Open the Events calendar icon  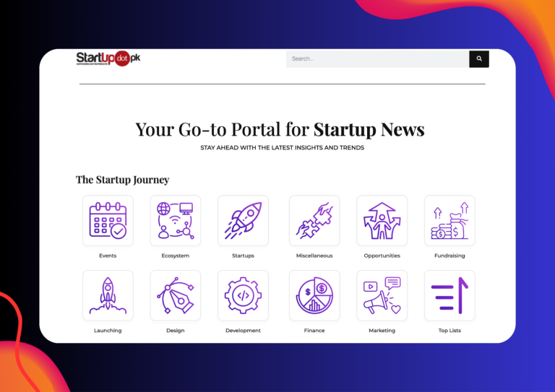[108, 221]
